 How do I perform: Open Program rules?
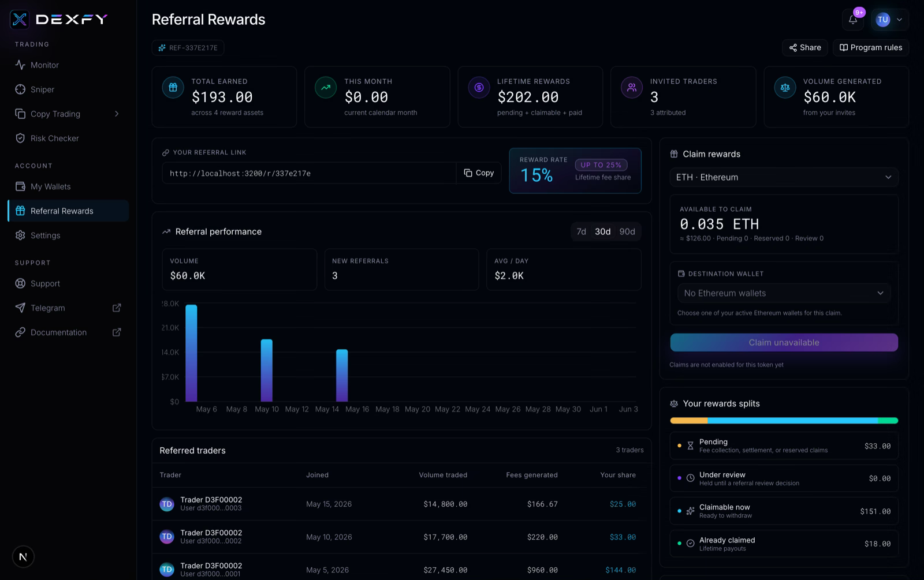tap(871, 47)
